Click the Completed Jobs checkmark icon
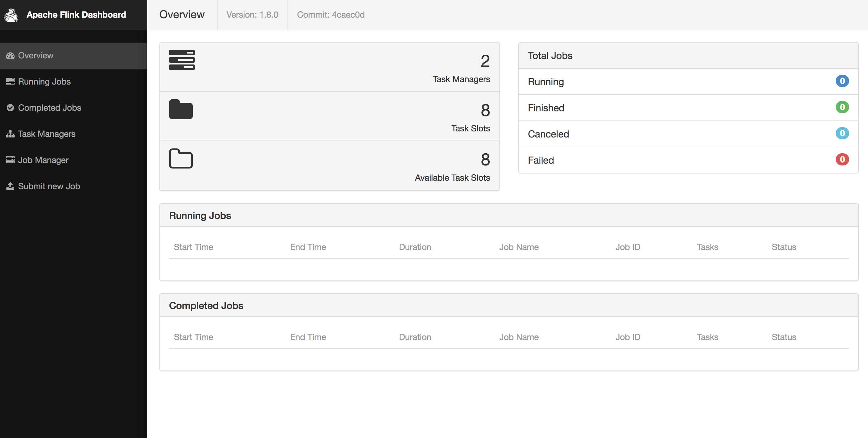The width and height of the screenshot is (868, 438). 10,108
